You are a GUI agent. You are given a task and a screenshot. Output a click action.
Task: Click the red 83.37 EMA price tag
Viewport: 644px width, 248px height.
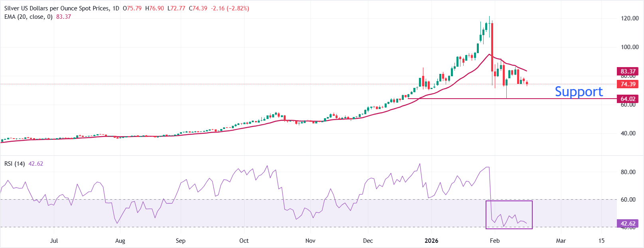click(x=628, y=71)
